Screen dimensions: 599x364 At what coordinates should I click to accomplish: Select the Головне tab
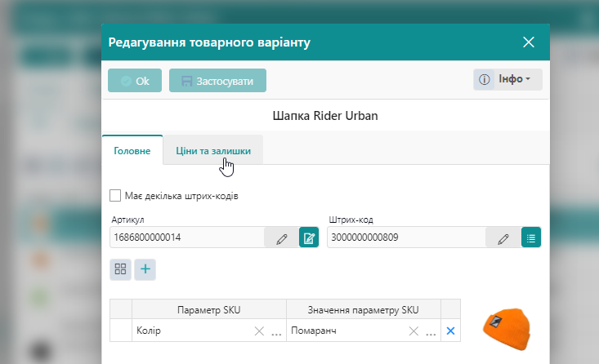(132, 151)
